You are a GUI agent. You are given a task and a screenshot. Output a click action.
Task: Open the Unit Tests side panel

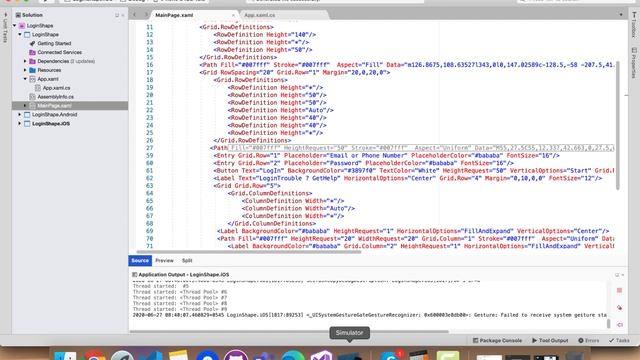[x=5, y=29]
